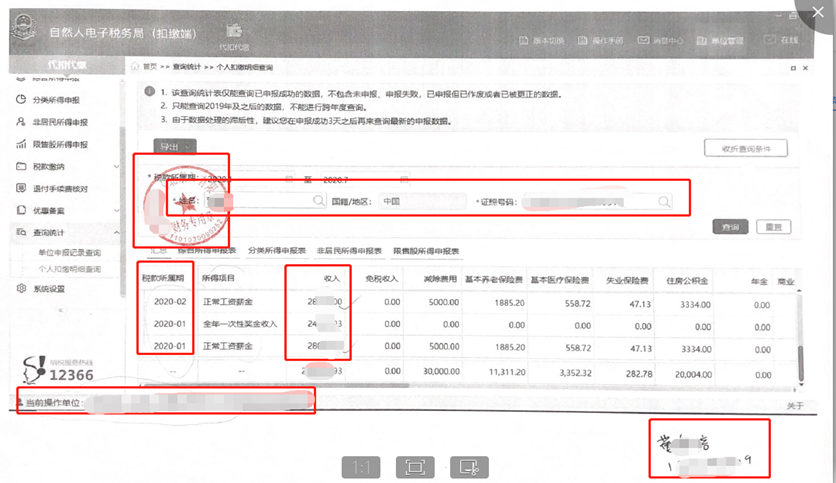836x483 pixels.
Task: Click the search icon in 姓名 field
Action: point(316,201)
